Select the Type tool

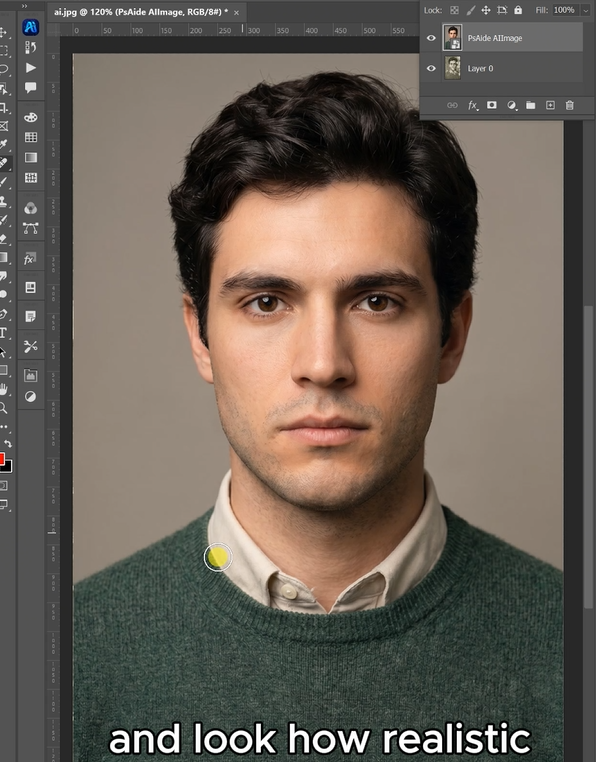coord(3,333)
